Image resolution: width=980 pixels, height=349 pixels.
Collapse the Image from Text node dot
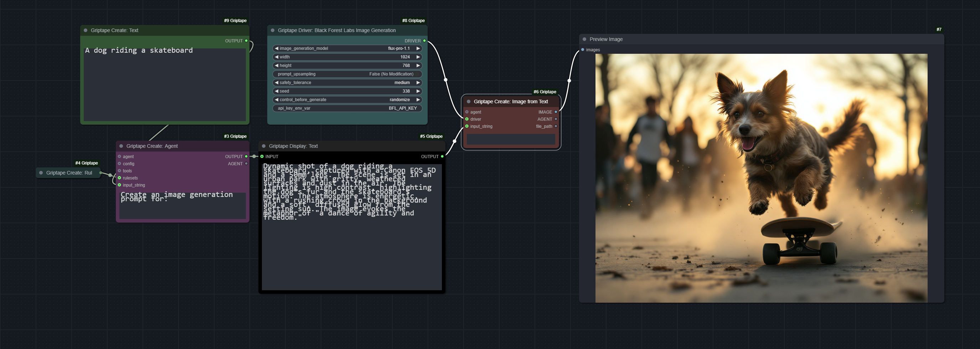pyautogui.click(x=469, y=101)
